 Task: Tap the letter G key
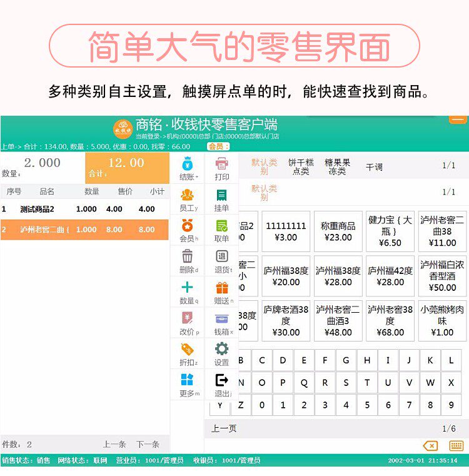pyautogui.click(x=346, y=360)
